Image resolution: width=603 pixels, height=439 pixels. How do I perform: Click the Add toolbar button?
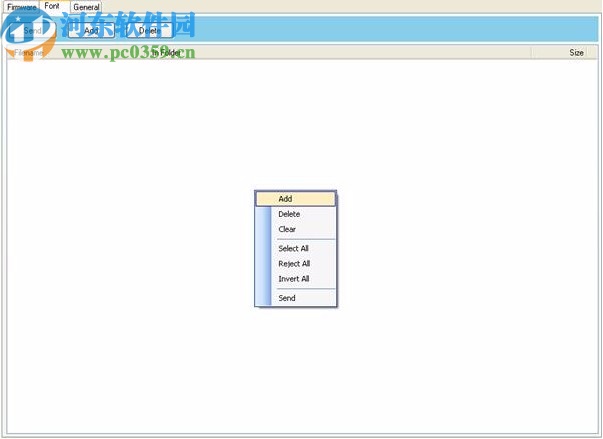[x=92, y=30]
